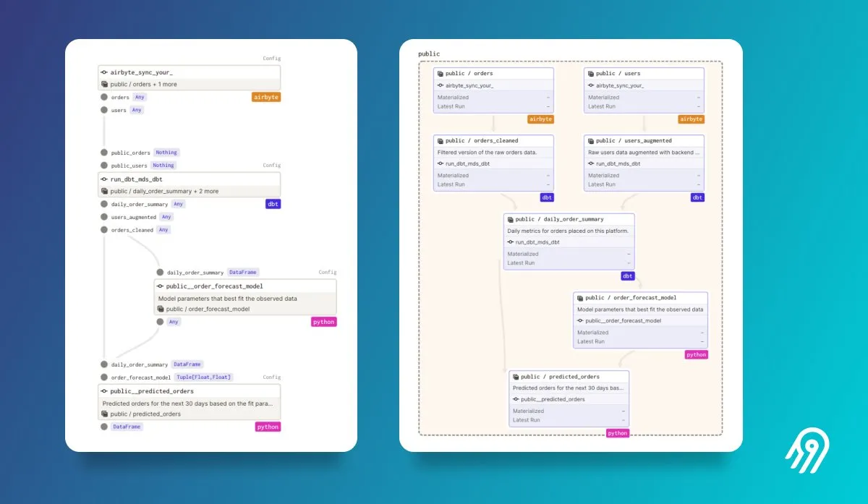Click 'Latest Run' row in the 'public / users' card

point(644,106)
